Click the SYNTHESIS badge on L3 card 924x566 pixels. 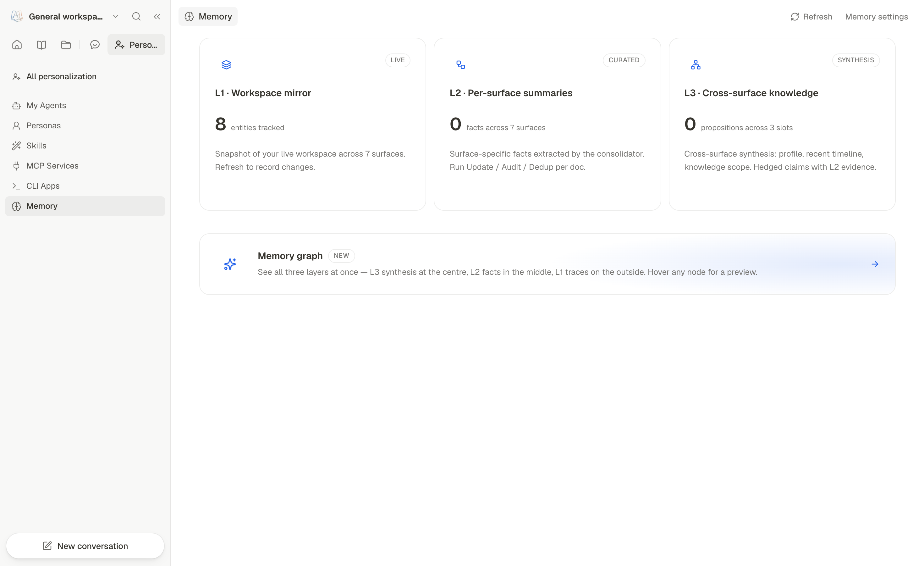pyautogui.click(x=856, y=60)
